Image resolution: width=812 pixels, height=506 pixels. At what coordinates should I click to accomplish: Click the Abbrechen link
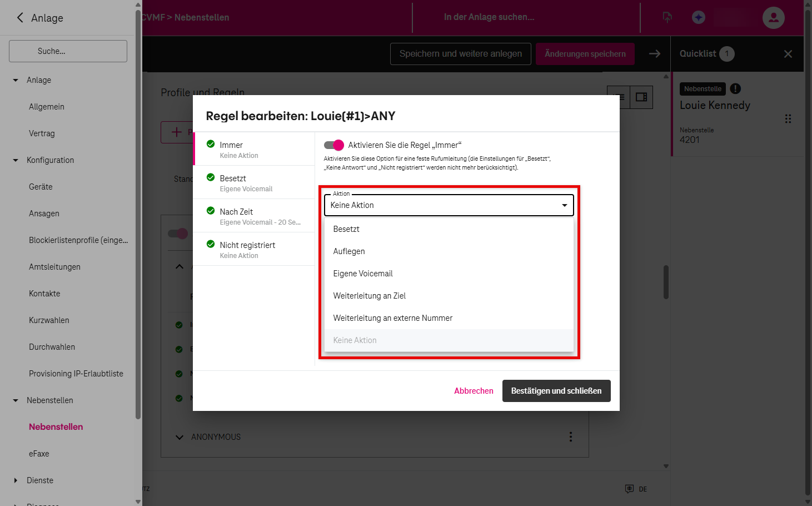click(x=474, y=391)
